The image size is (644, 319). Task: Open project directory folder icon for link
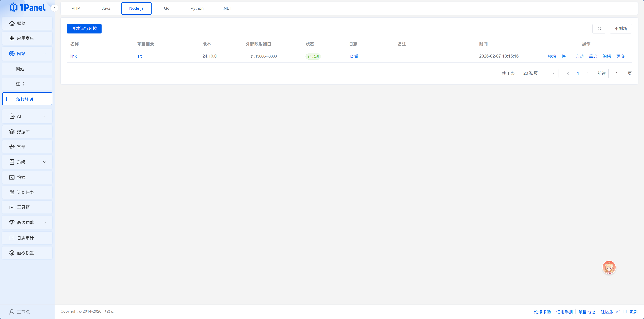tap(140, 57)
